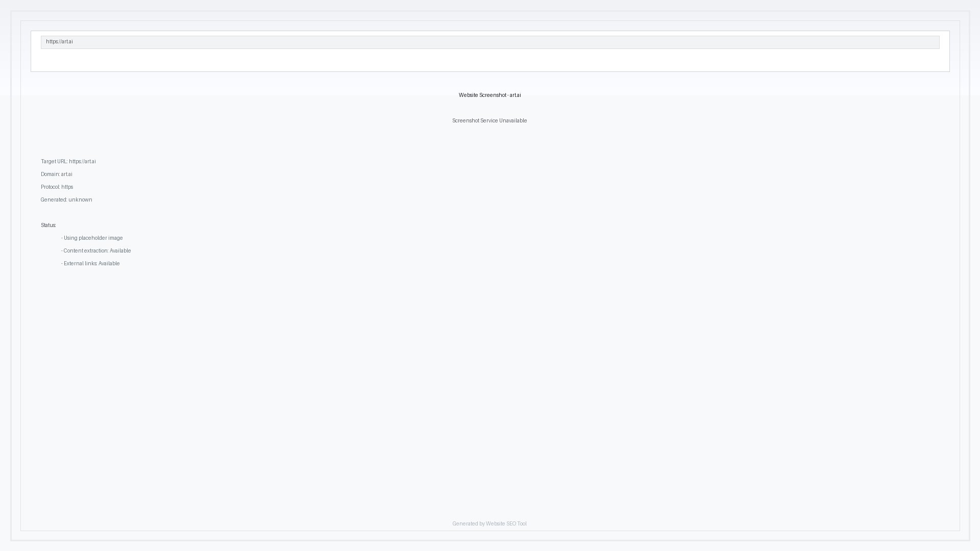Click the Generated by Website SEO Tool footer
The width and height of the screenshot is (980, 551).
click(489, 523)
